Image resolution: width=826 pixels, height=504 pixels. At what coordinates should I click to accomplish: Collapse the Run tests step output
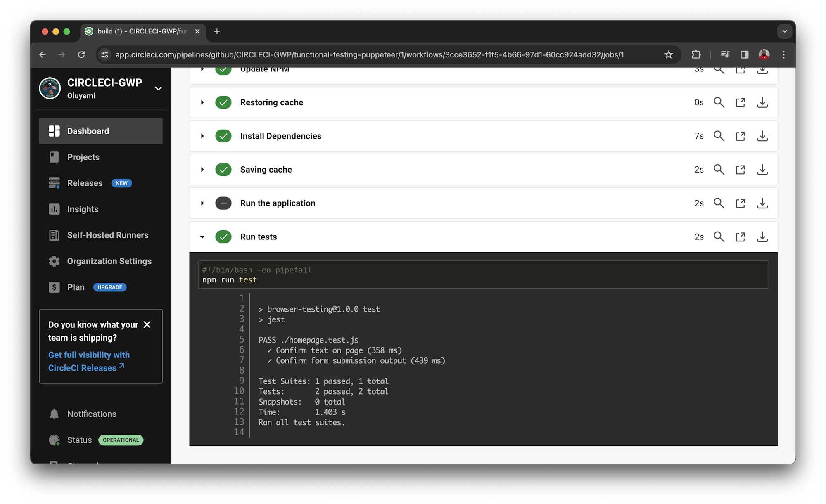point(202,237)
